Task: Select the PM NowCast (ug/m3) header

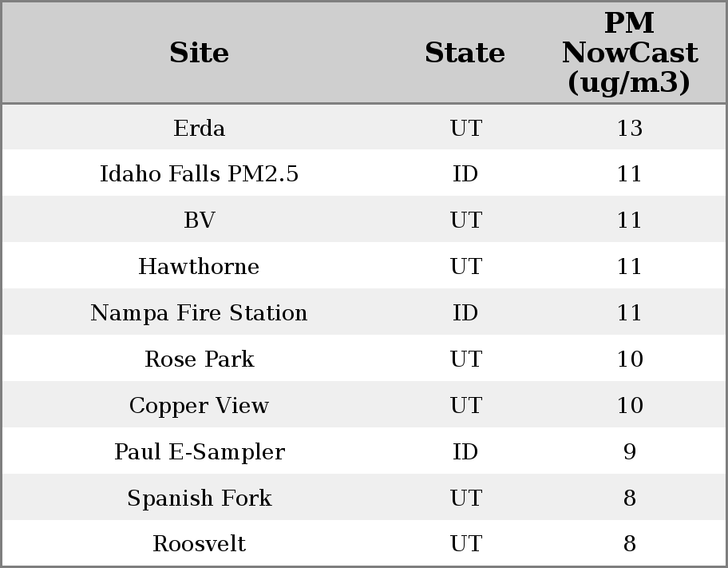Action: (629, 54)
